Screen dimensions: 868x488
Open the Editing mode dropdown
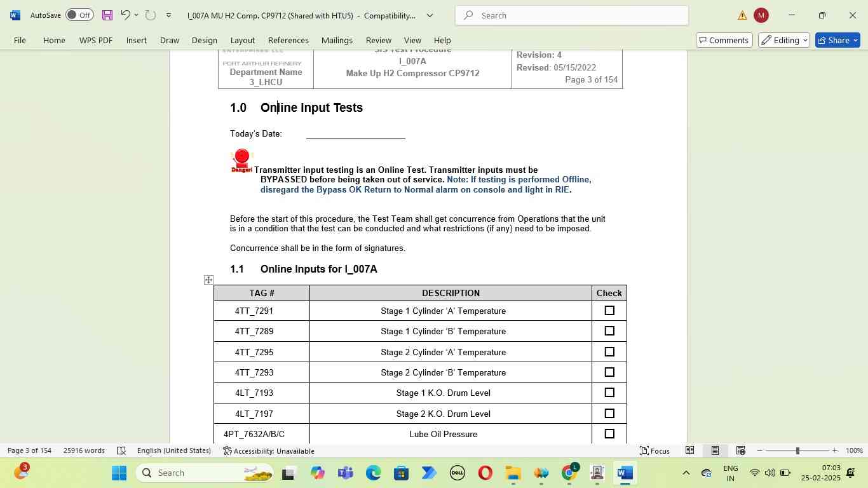pyautogui.click(x=784, y=40)
